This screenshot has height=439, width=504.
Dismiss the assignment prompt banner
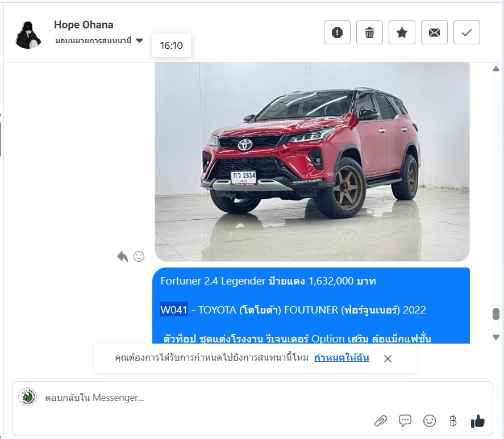388,359
